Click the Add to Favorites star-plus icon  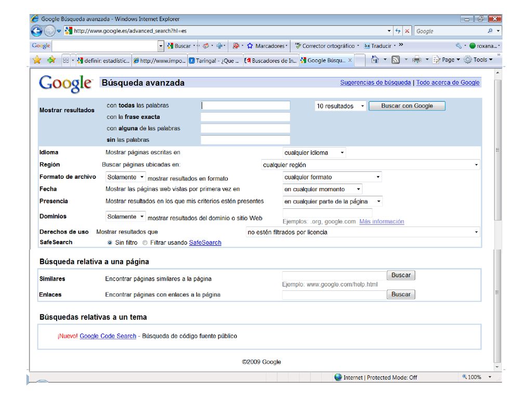[51, 60]
